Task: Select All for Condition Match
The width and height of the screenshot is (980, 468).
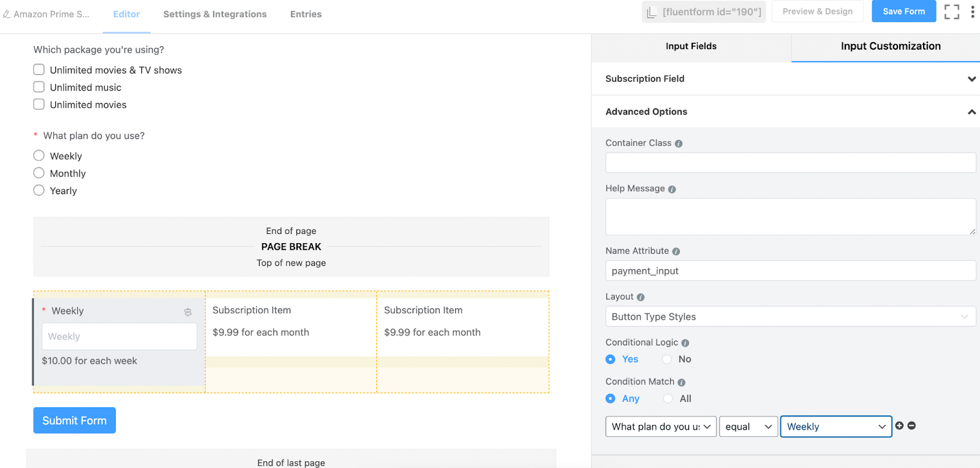Action: pyautogui.click(x=668, y=399)
